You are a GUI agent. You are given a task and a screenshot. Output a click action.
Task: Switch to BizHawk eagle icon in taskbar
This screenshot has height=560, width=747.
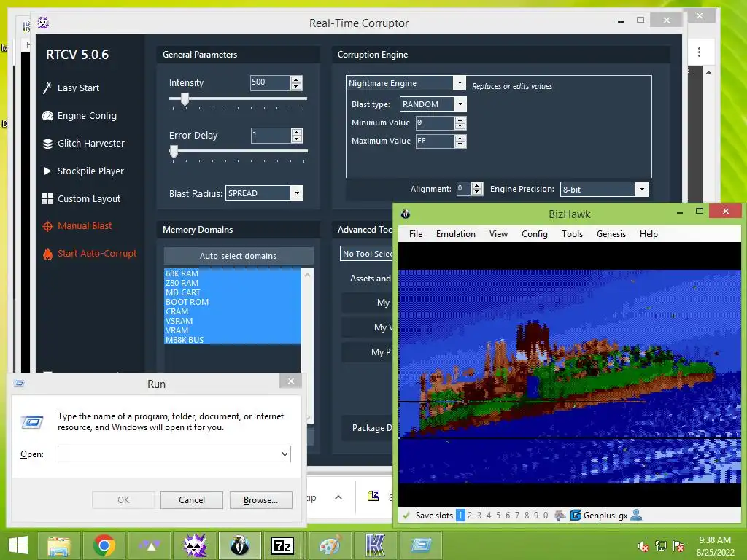coord(239,545)
